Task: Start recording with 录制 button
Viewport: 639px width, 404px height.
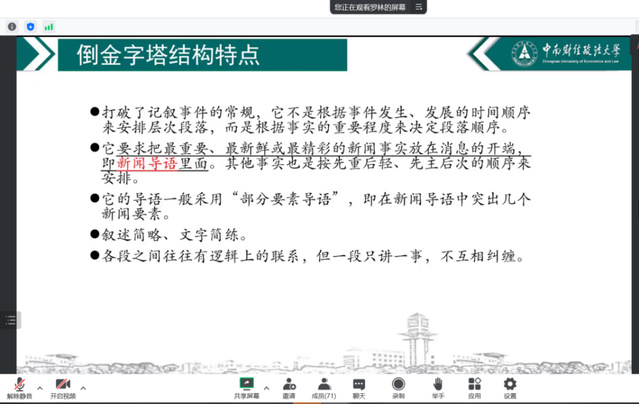Action: tap(398, 386)
